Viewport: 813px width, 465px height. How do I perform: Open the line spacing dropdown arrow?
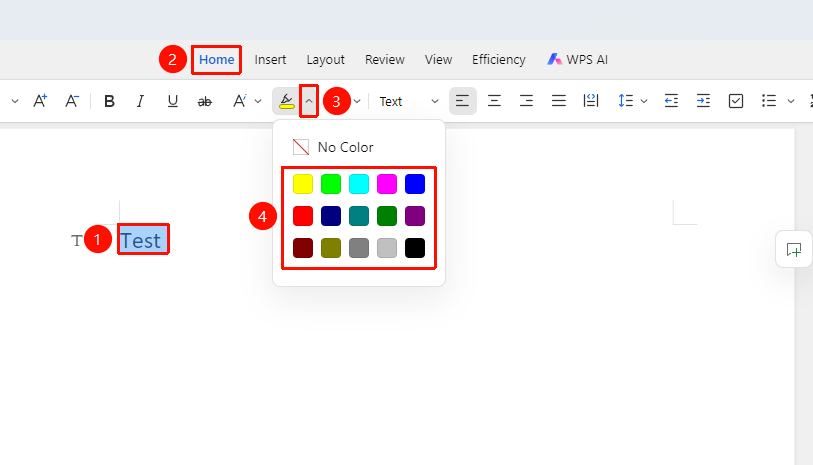pos(644,101)
